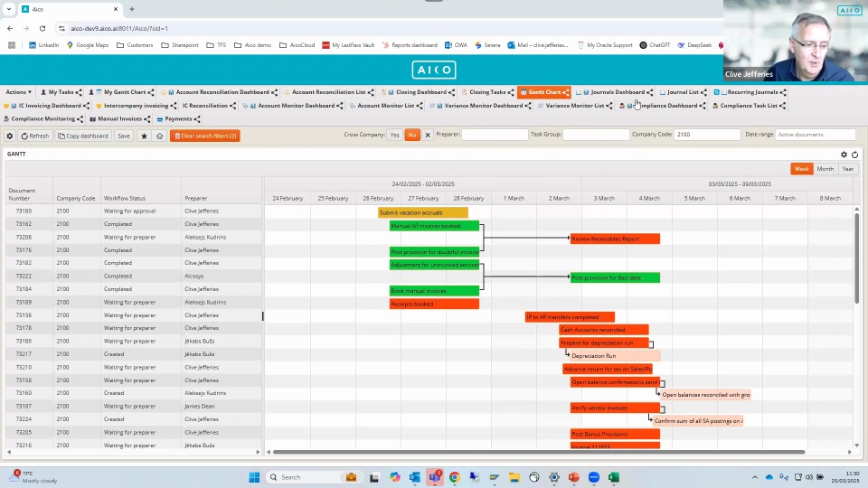868x488 pixels.
Task: Open the Closing Tasks tab
Action: [x=486, y=92]
